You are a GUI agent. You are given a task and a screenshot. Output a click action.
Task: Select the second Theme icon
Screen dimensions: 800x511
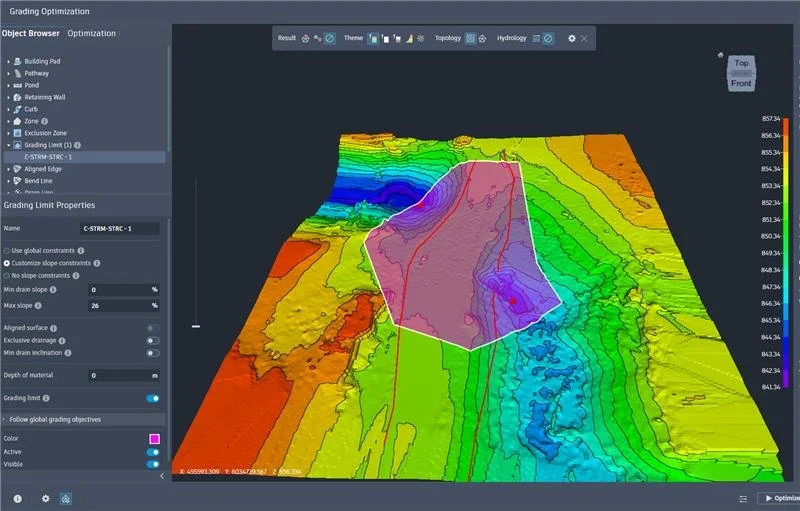[x=386, y=38]
